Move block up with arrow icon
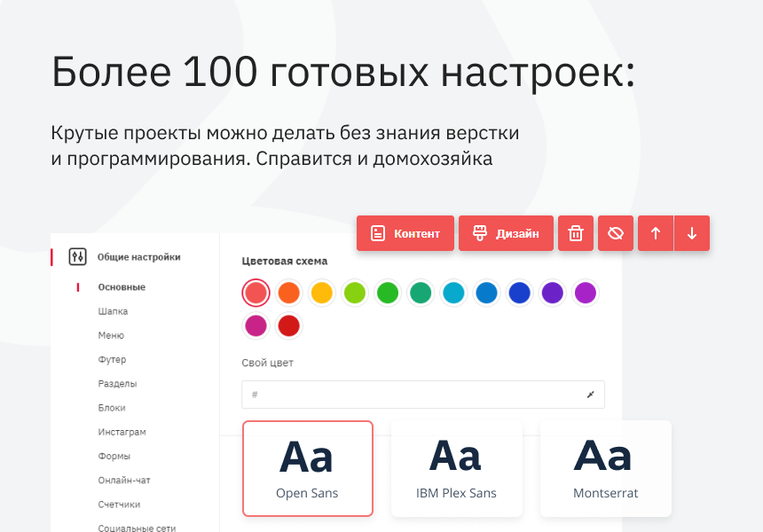 click(656, 233)
